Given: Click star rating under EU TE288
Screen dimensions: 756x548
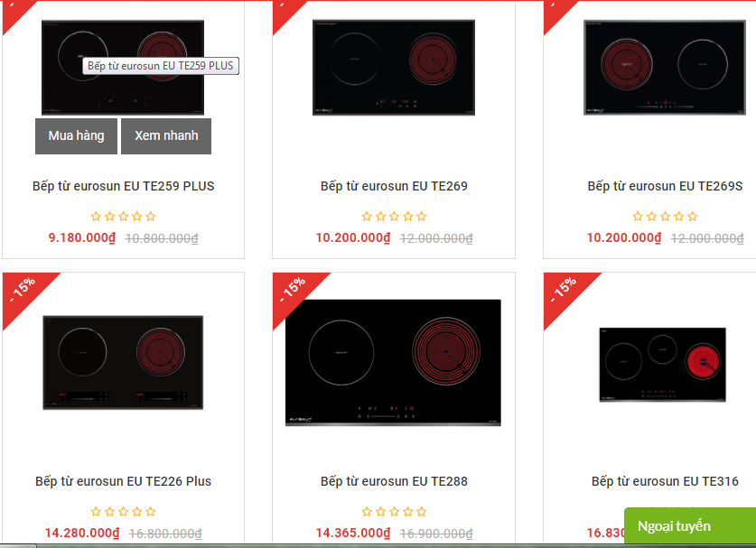Looking at the screenshot, I should tap(394, 511).
